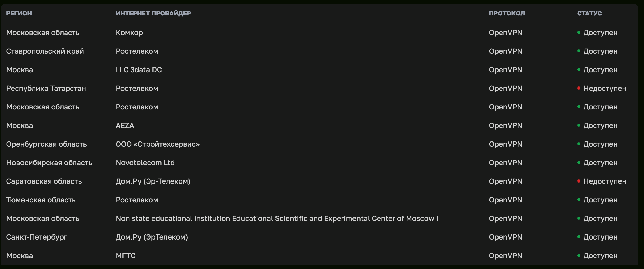This screenshot has width=644, height=269.
Task: Click red status dot in Саратовская область row
Action: [579, 181]
